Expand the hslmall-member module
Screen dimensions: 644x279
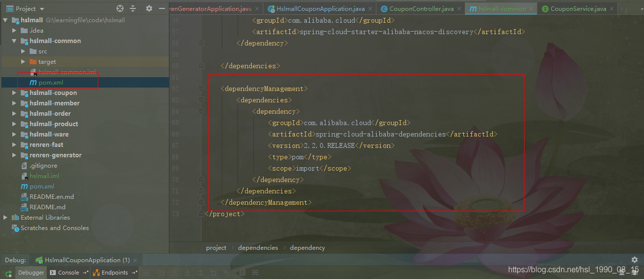click(14, 103)
